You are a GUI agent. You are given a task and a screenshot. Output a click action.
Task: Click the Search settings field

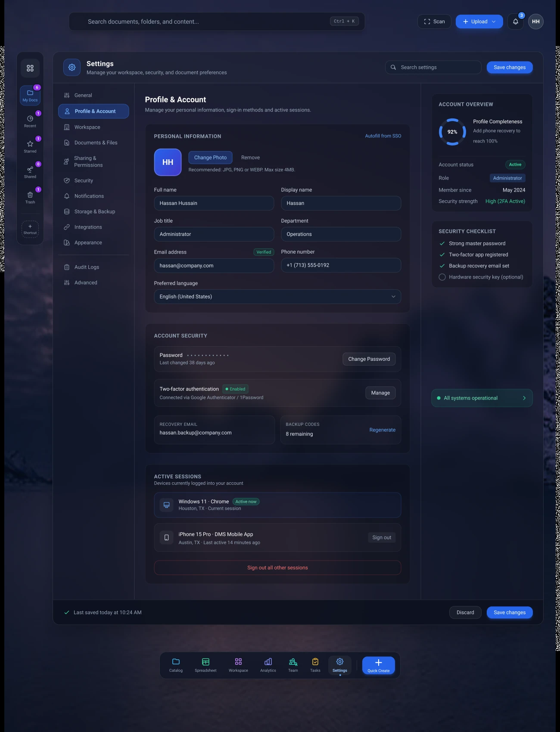click(x=433, y=67)
